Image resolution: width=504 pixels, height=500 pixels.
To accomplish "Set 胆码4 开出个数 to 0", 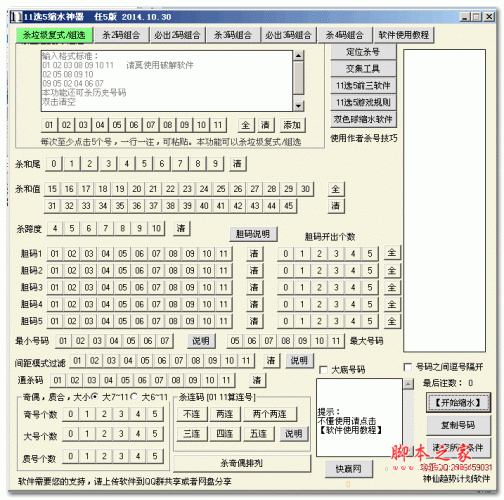I will [x=286, y=304].
